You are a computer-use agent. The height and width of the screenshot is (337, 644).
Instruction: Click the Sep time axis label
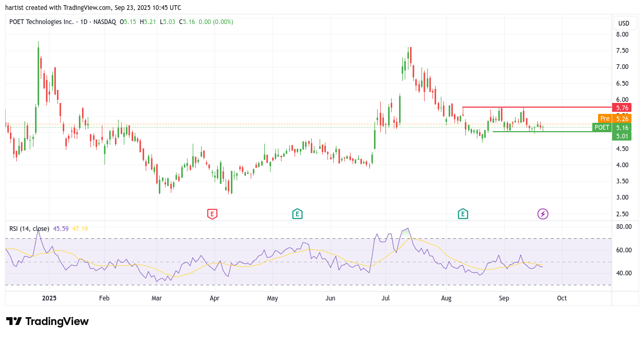pos(504,298)
